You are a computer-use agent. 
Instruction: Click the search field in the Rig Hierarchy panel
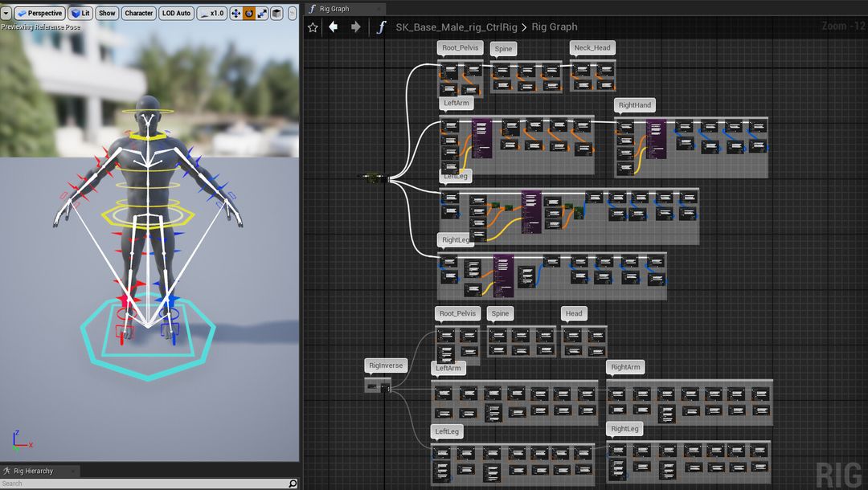tap(121, 484)
